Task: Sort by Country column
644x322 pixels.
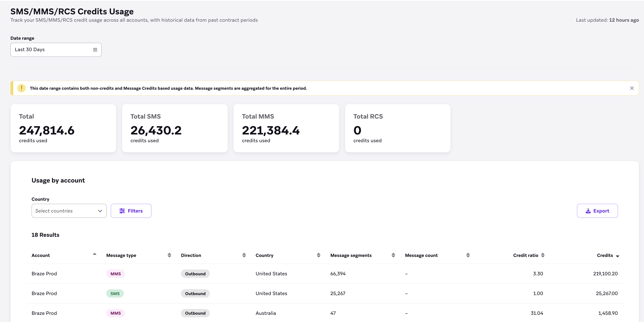Action: pos(319,255)
